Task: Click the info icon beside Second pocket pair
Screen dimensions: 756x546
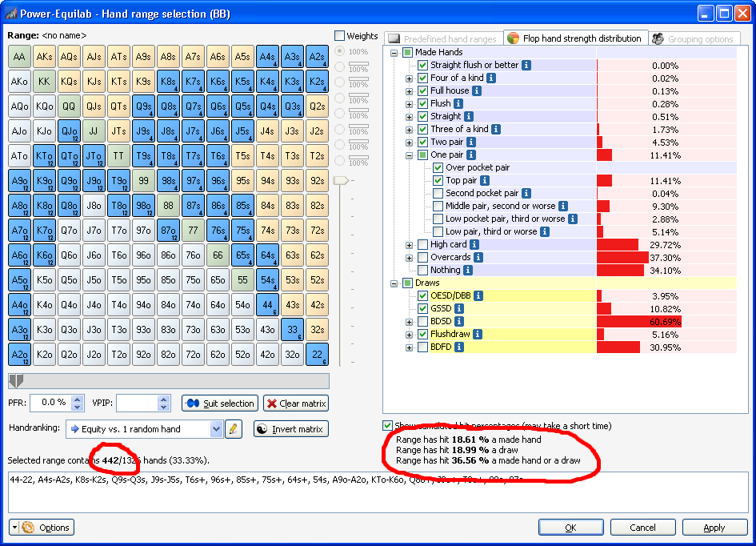Action: pos(526,194)
